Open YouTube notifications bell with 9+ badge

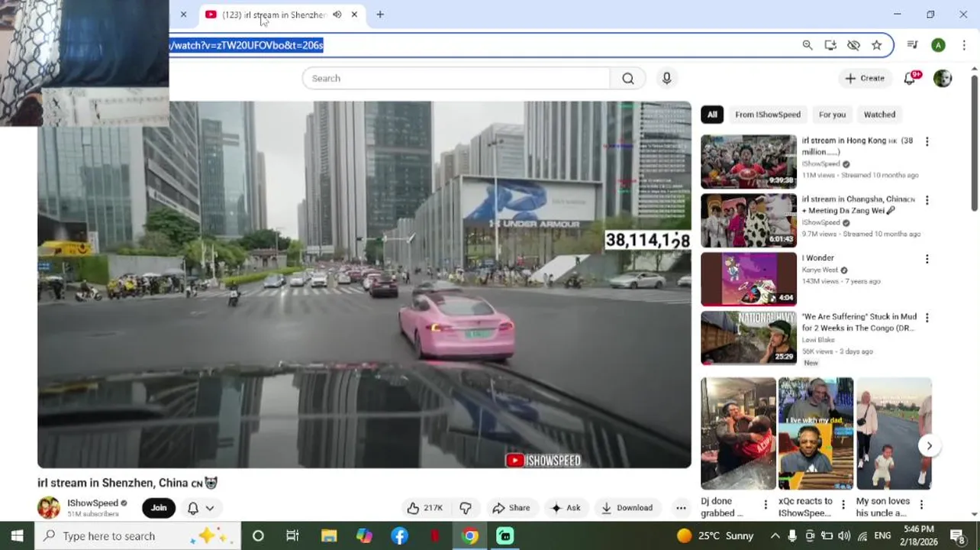pyautogui.click(x=910, y=78)
